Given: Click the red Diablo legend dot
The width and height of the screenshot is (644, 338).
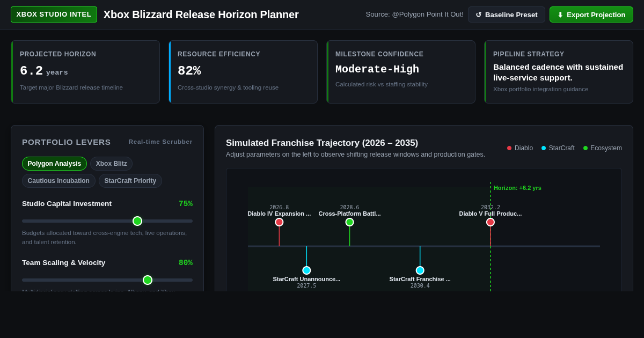Looking at the screenshot, I should (509, 148).
